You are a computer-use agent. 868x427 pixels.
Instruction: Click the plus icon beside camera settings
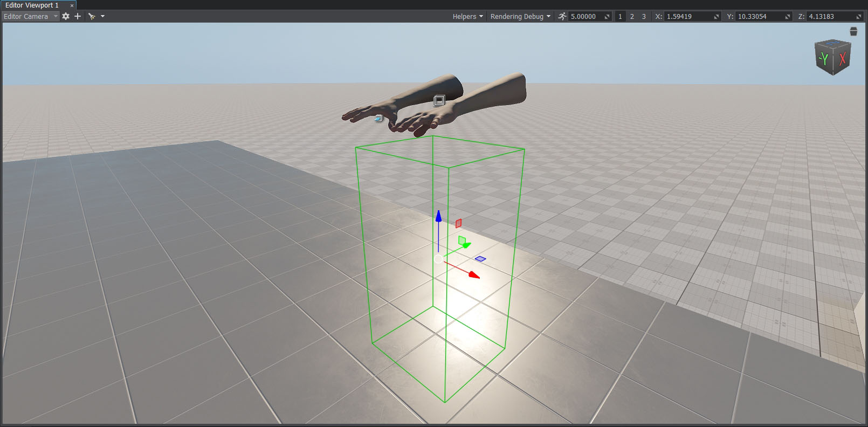point(78,16)
